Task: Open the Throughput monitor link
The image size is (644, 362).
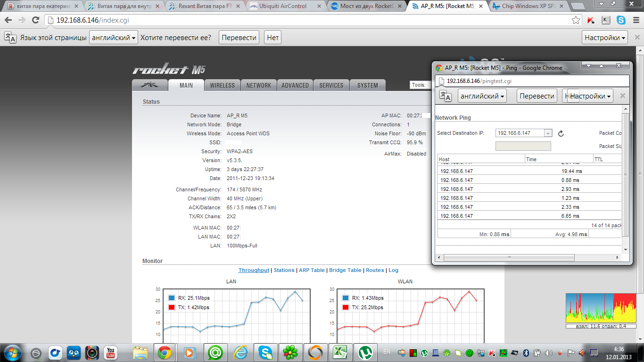Action: 254,270
